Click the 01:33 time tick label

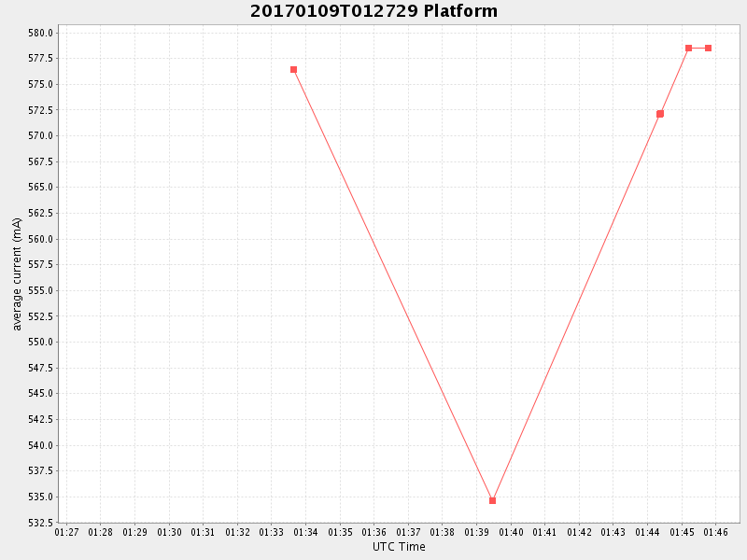[272, 532]
